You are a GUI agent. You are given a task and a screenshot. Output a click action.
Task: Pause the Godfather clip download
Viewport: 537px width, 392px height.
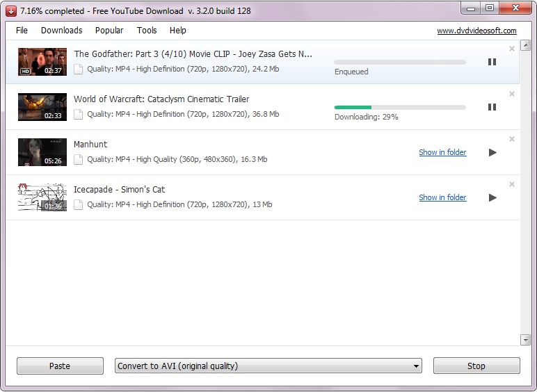point(492,62)
